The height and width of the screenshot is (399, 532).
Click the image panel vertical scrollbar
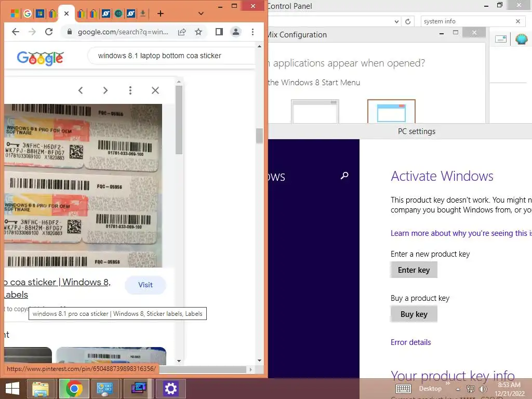(179, 119)
